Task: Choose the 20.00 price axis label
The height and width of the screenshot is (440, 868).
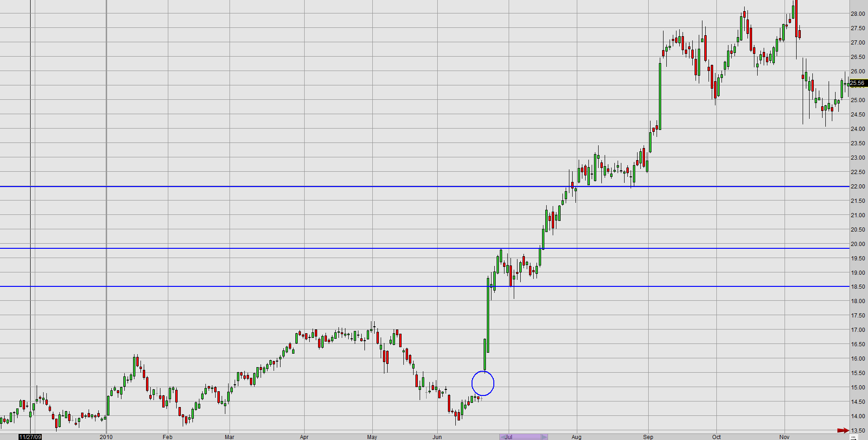Action: click(857, 244)
